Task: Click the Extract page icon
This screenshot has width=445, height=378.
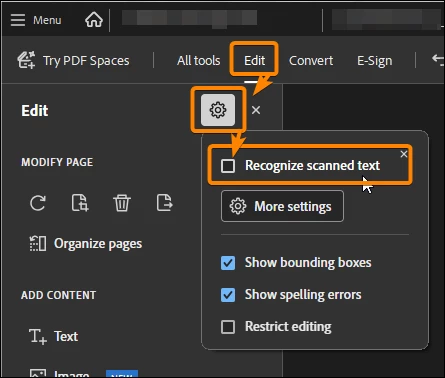Action: click(x=164, y=203)
